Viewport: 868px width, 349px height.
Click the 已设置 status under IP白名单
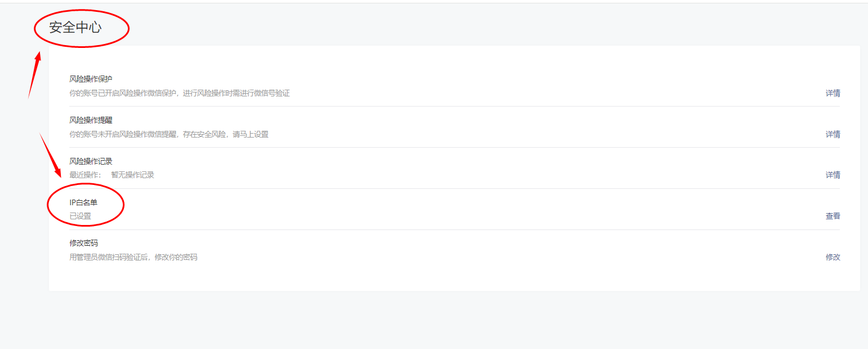(x=80, y=217)
